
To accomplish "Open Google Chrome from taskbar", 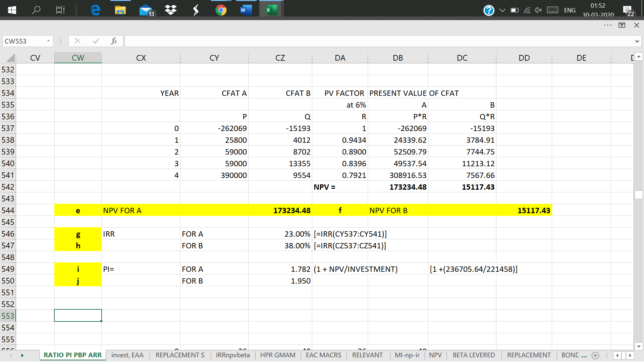I will pos(221,10).
